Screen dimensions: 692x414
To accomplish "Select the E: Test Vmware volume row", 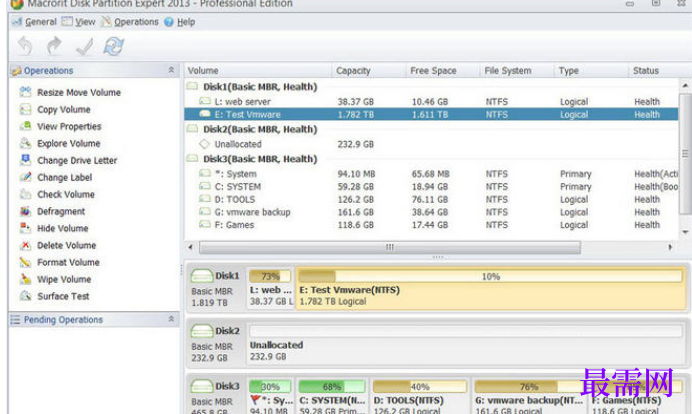I will (x=431, y=114).
